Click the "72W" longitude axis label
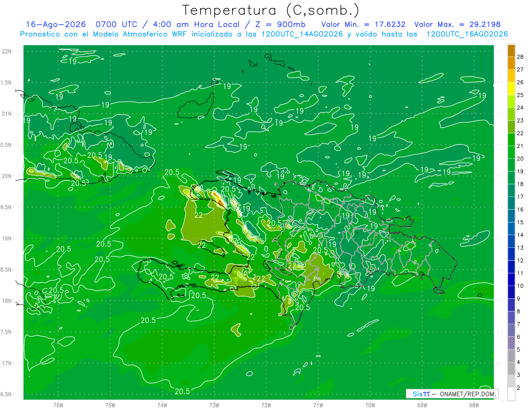Viewport: 532px width, 411px height. click(266, 405)
